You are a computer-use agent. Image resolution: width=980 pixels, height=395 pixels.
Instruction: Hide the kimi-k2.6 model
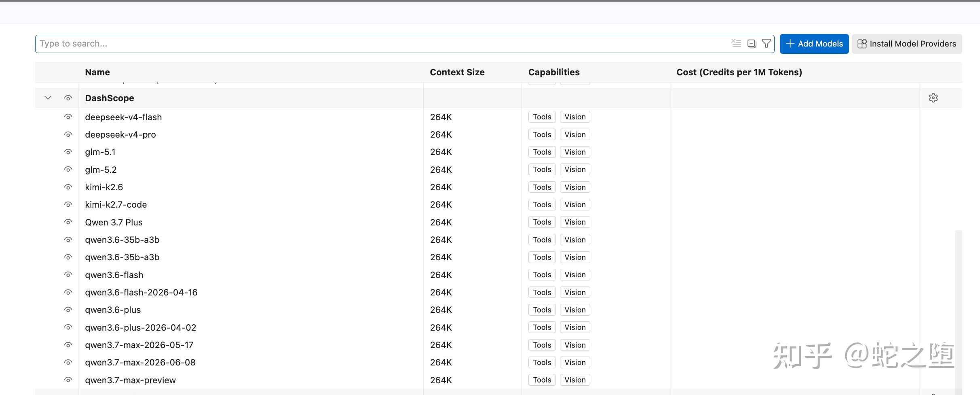(x=68, y=187)
